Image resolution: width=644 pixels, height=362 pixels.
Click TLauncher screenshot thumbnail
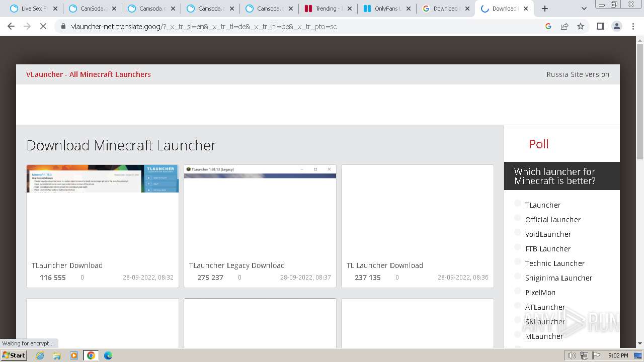coord(103,178)
